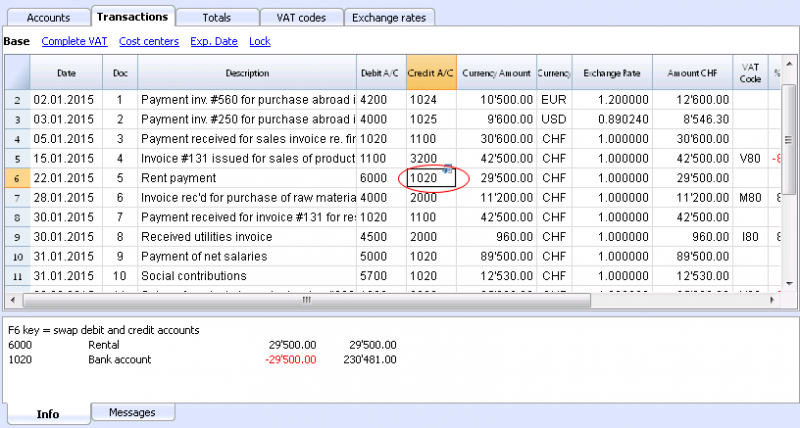Click 'Bank account' name in Info panel
Image resolution: width=800 pixels, height=428 pixels.
tap(119, 360)
